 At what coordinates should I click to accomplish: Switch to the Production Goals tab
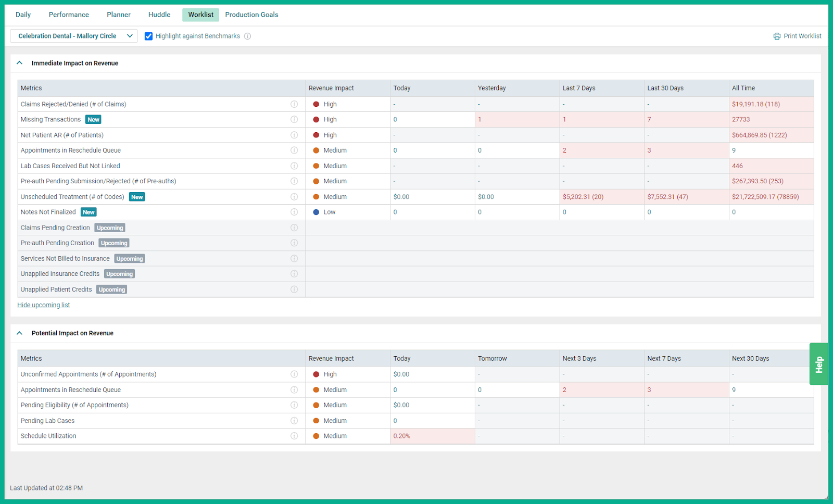click(251, 15)
